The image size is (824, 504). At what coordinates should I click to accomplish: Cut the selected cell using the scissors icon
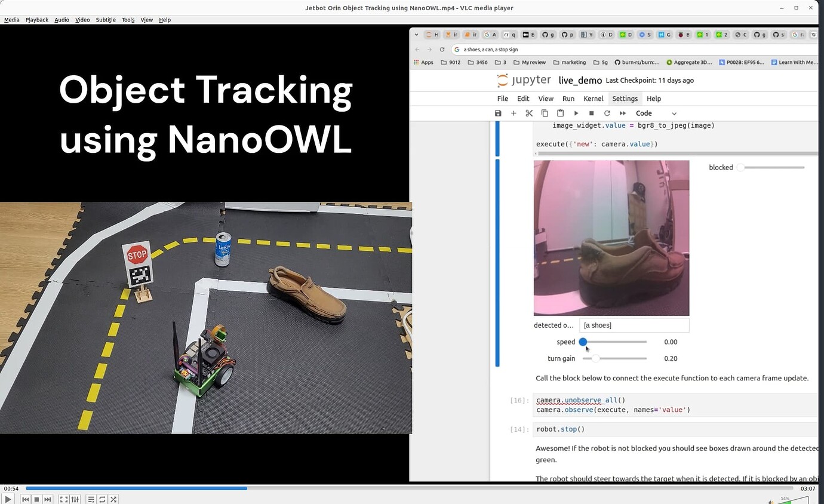point(529,113)
